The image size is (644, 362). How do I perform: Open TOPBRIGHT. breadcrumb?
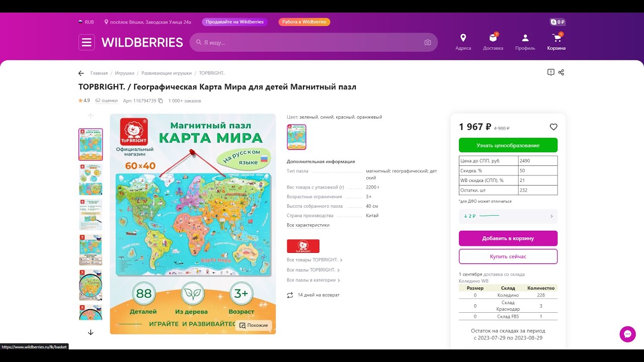212,73
